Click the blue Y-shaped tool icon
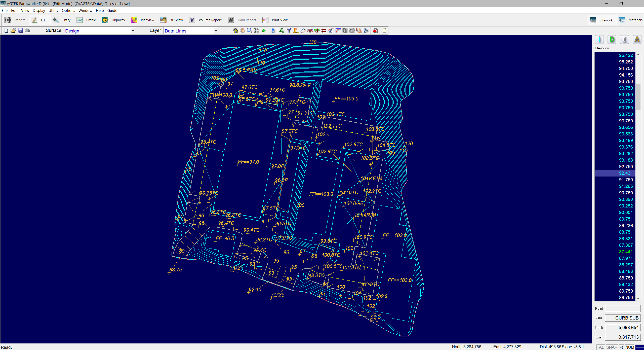Image resolution: width=644 pixels, height=350 pixels. click(x=289, y=31)
